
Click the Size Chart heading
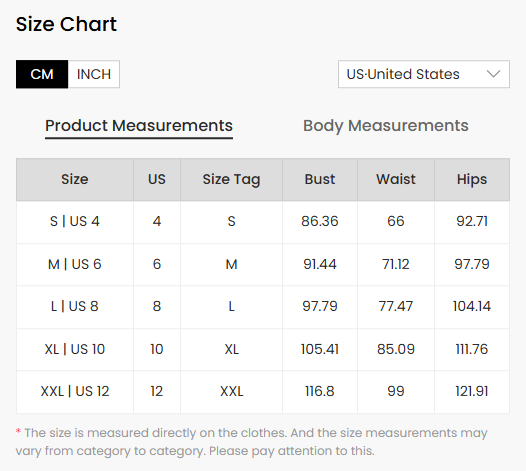[66, 24]
